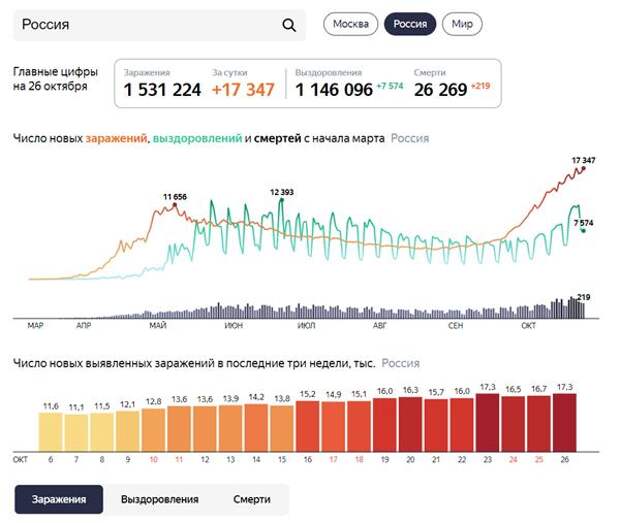Click the search magnifier icon
This screenshot has height=523, width=620.
pyautogui.click(x=289, y=25)
